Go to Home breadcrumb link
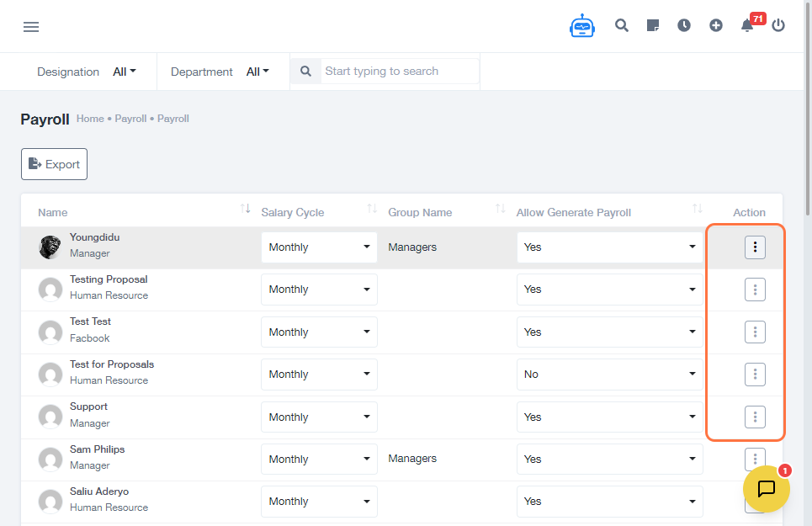812x526 pixels. 90,119
